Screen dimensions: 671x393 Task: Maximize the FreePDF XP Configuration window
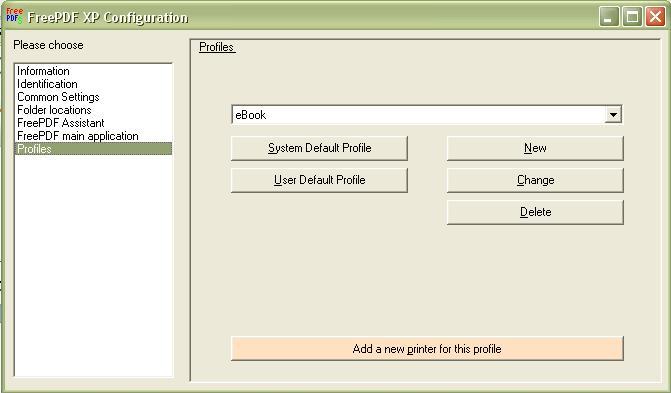tap(632, 17)
